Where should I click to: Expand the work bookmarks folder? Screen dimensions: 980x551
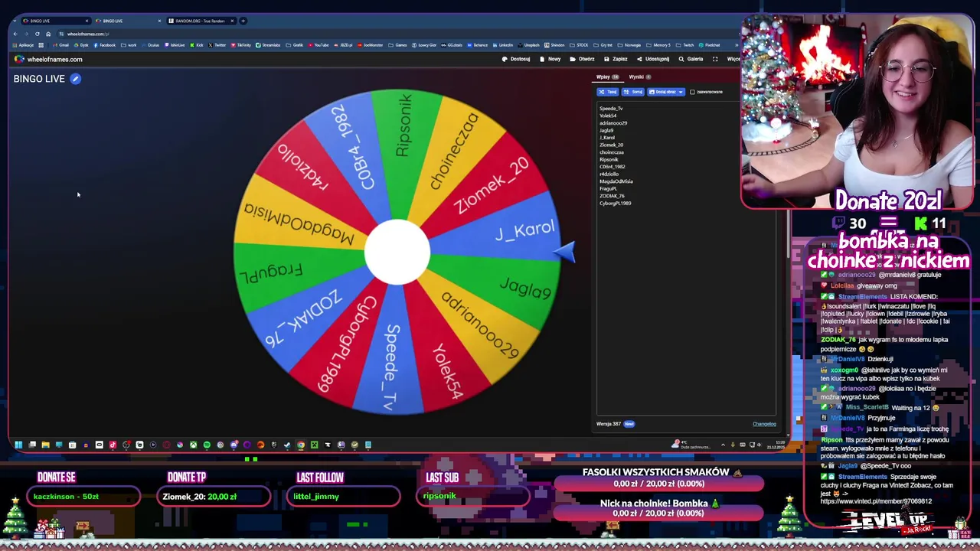click(129, 45)
